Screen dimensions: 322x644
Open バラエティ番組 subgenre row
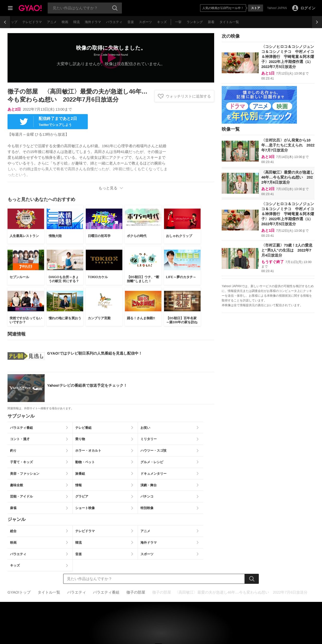[x=40, y=428]
